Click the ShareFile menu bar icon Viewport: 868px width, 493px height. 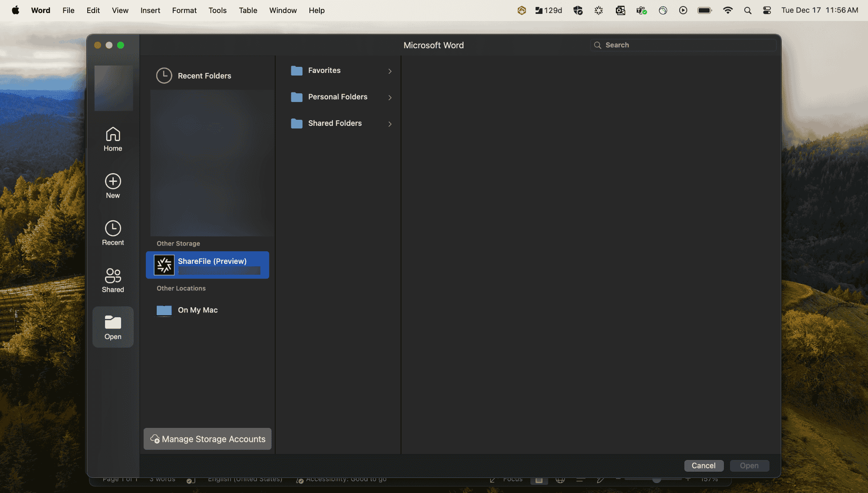coord(599,10)
